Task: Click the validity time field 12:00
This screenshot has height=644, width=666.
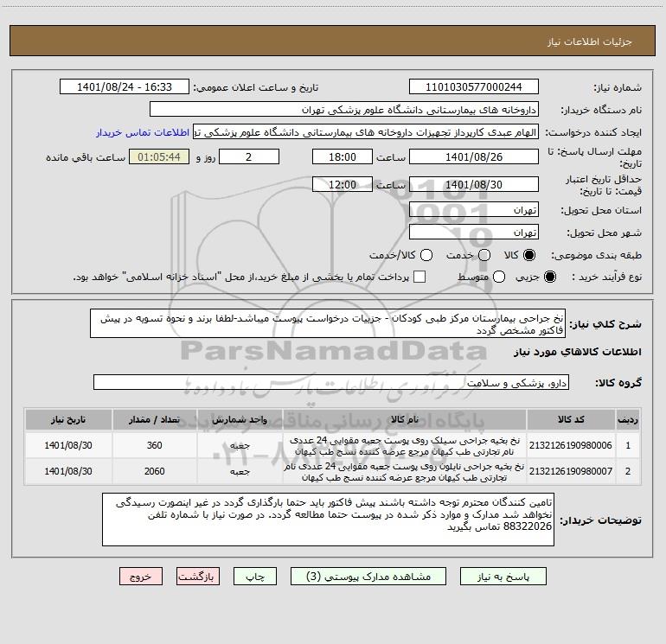Action: (x=343, y=184)
